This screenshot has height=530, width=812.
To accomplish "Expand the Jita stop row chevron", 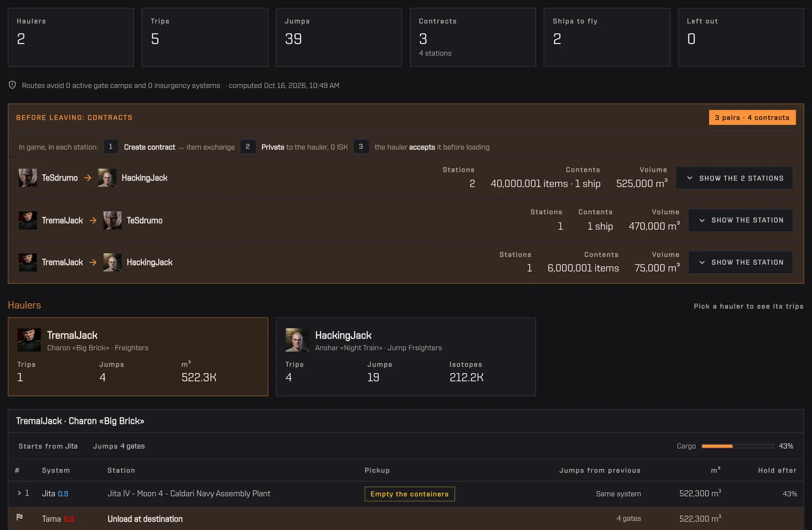I will point(19,493).
